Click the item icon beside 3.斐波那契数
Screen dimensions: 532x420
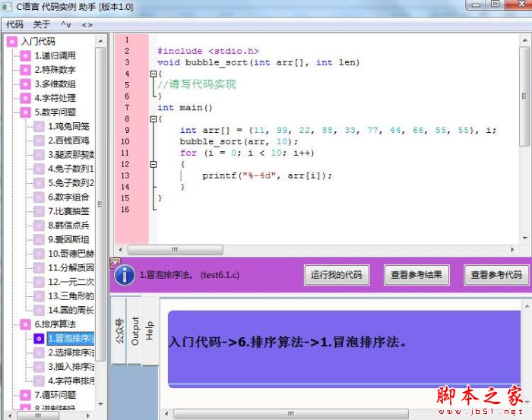click(x=39, y=155)
